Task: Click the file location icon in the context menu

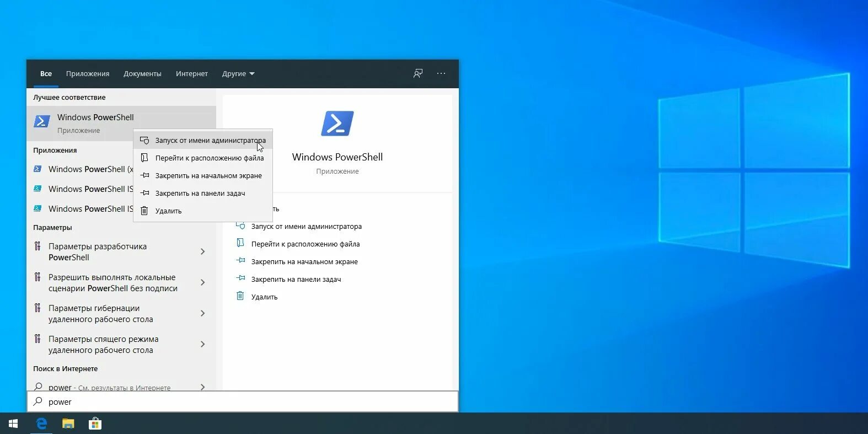Action: tap(144, 158)
